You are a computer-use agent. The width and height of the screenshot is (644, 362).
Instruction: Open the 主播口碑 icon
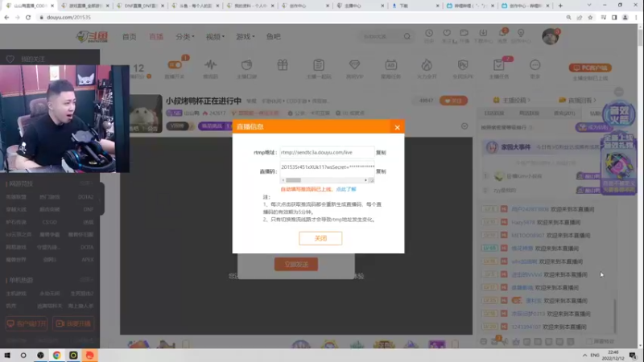(246, 65)
